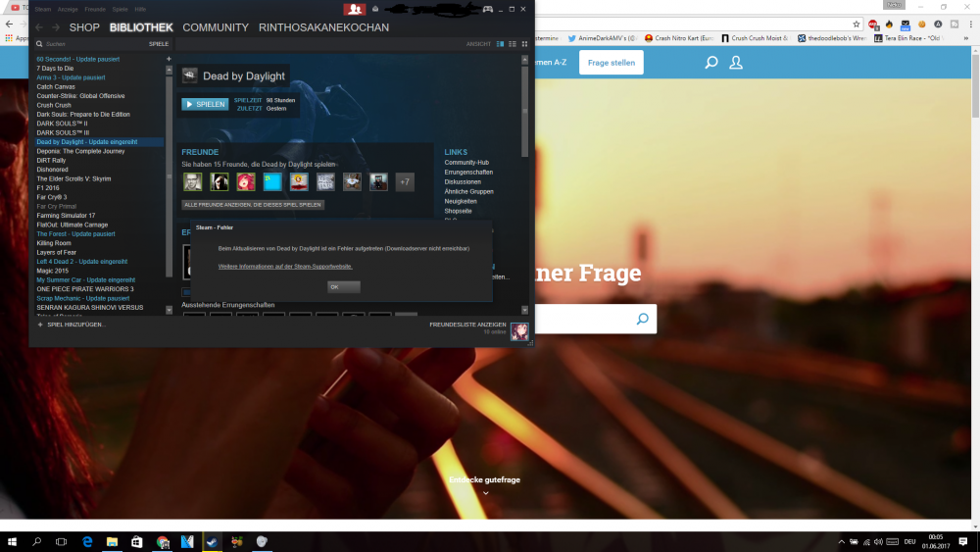Viewport: 980px width, 552px height.
Task: Click gutefrage user profile icon
Action: click(x=736, y=63)
